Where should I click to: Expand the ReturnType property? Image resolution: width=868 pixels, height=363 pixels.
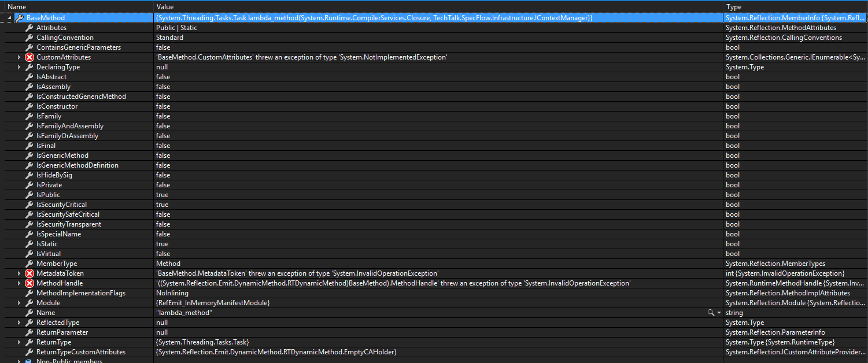19,342
